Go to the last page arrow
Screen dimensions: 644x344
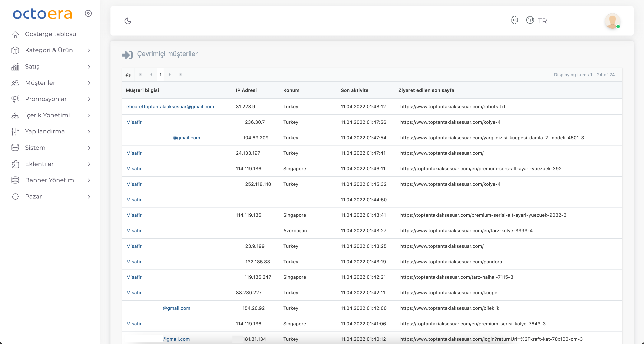point(181,74)
